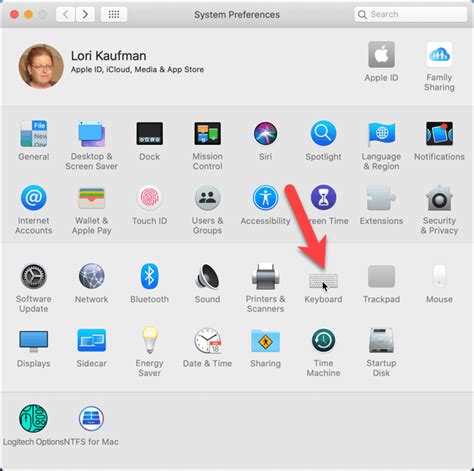Open Mission Control settings
Viewport: 474px width, 471px height.
[x=207, y=134]
